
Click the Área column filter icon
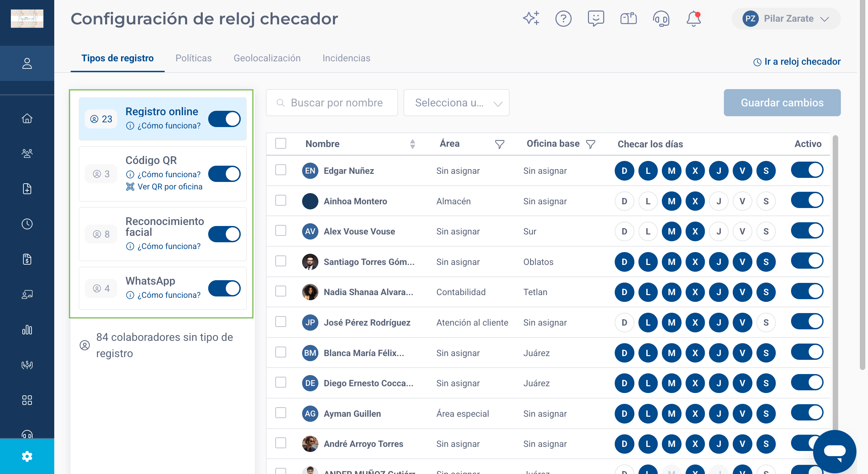(x=499, y=144)
